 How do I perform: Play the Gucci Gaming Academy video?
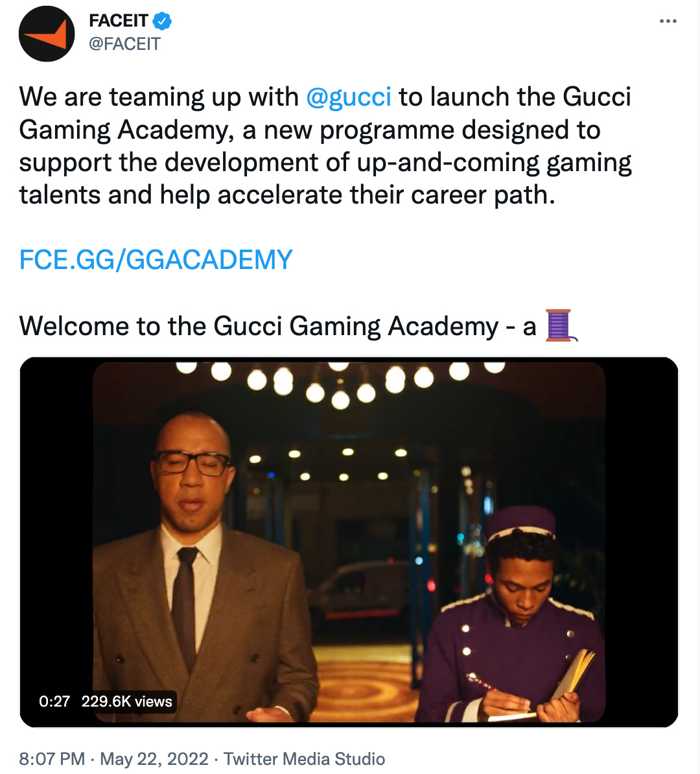click(x=349, y=542)
